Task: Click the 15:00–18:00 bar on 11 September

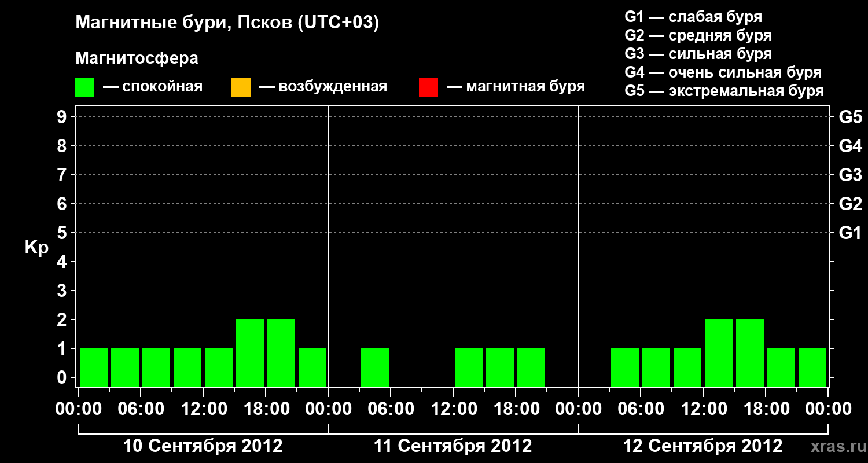Action: click(x=500, y=367)
